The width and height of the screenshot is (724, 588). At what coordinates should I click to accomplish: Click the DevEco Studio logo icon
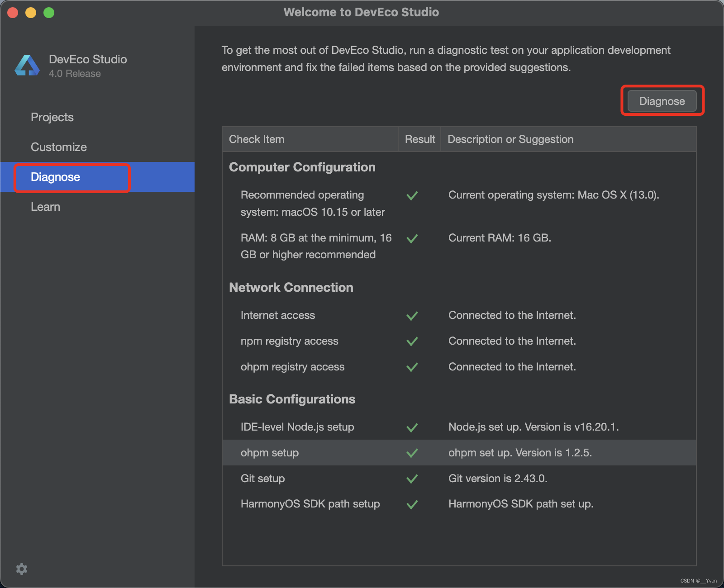27,66
